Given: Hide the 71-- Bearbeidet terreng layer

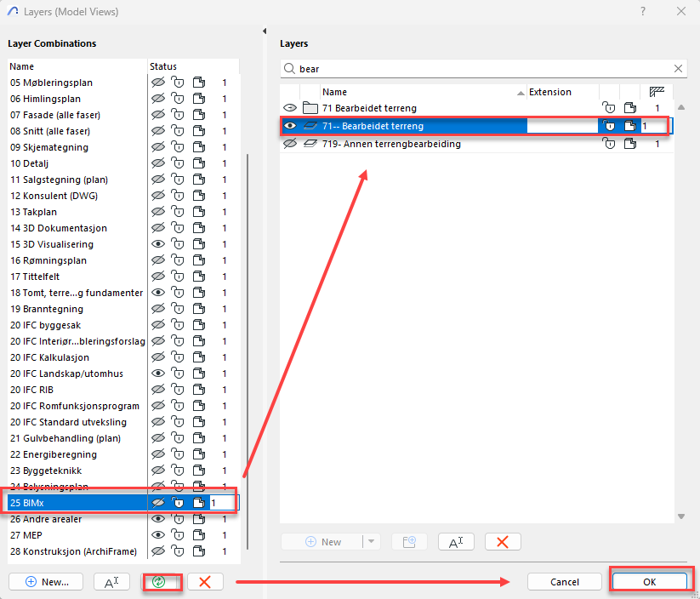Looking at the screenshot, I should (290, 126).
